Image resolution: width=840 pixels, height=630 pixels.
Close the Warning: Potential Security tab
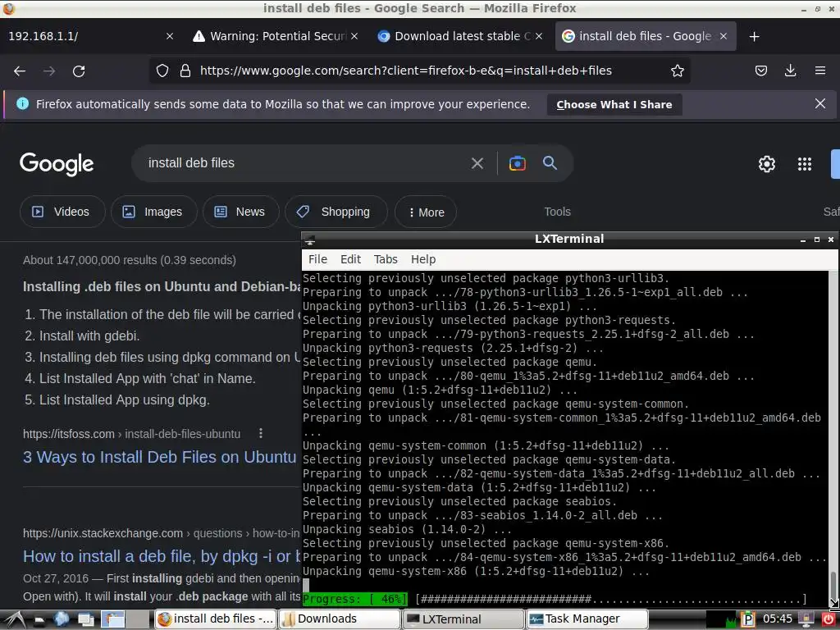pyautogui.click(x=354, y=36)
